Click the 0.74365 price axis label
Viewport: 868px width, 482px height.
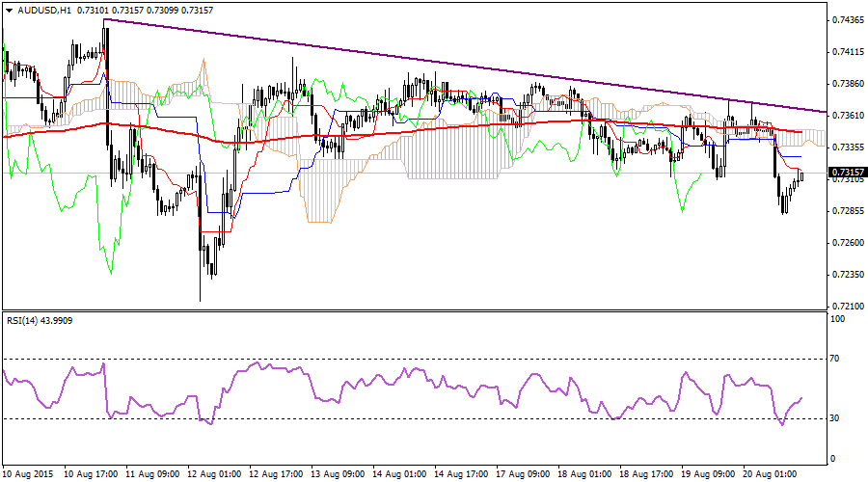(x=845, y=20)
